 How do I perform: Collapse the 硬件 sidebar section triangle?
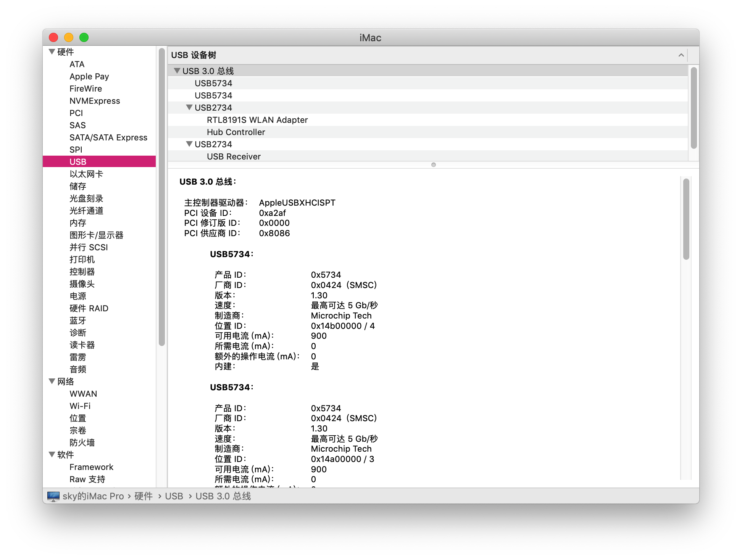pos(52,52)
